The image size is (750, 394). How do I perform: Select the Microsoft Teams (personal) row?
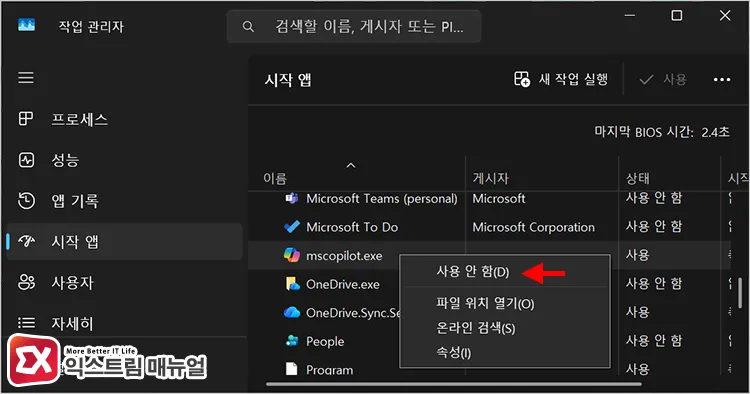(488, 198)
